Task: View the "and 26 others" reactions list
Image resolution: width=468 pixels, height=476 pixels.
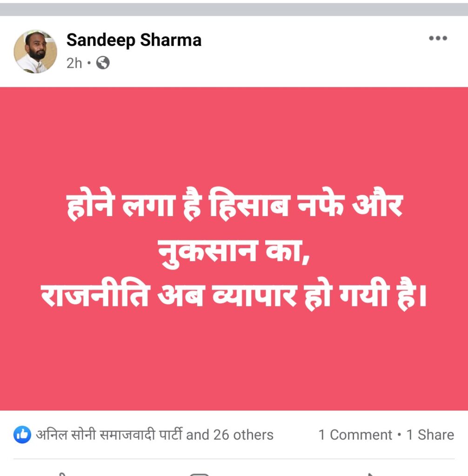Action: 230,435
